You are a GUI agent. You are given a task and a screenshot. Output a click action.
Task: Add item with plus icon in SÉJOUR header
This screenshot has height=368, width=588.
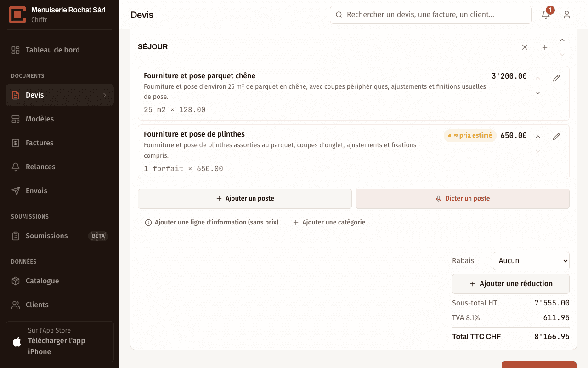coord(545,47)
